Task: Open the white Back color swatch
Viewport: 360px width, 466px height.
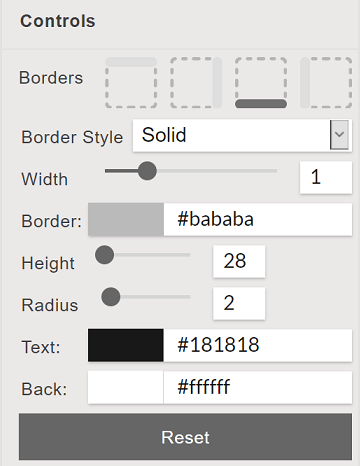Action: [x=126, y=388]
